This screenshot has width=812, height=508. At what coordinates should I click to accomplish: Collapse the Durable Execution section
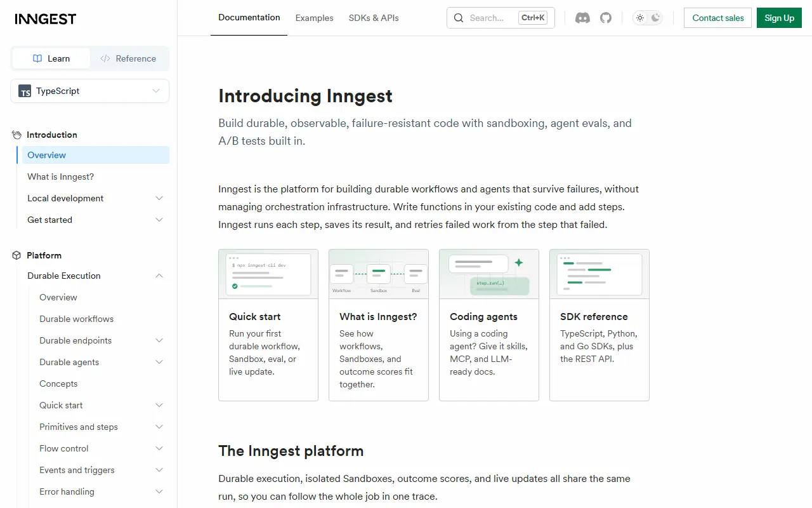tap(159, 276)
